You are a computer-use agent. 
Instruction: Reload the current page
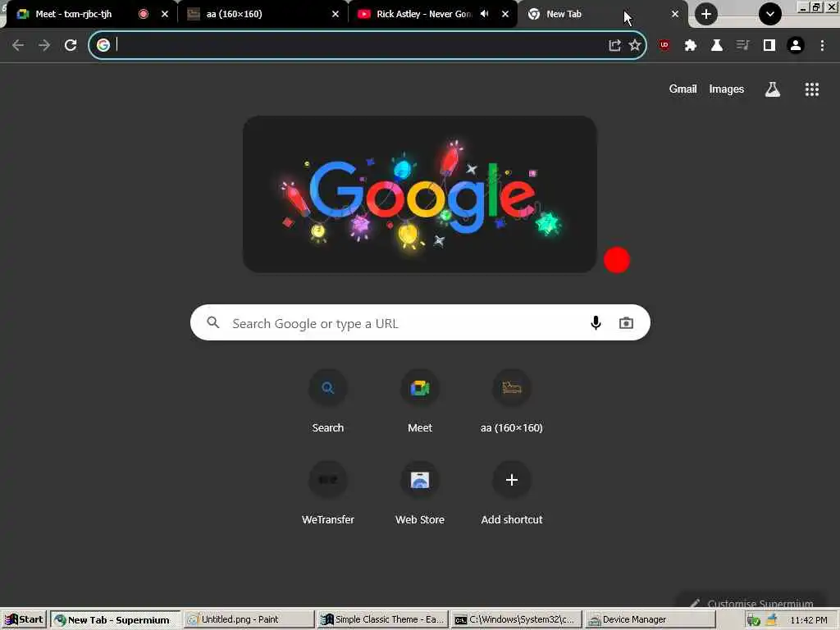[x=71, y=46]
